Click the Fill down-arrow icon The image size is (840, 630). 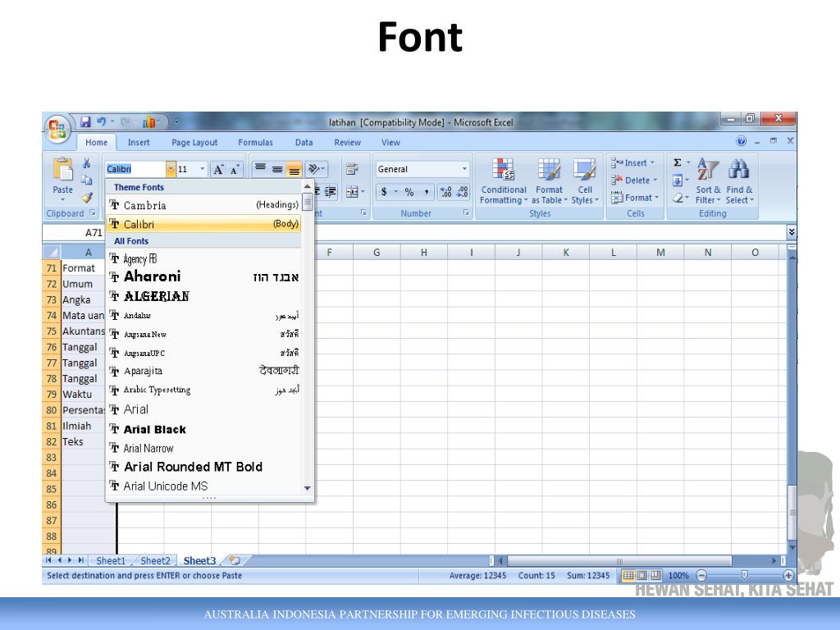click(x=678, y=180)
